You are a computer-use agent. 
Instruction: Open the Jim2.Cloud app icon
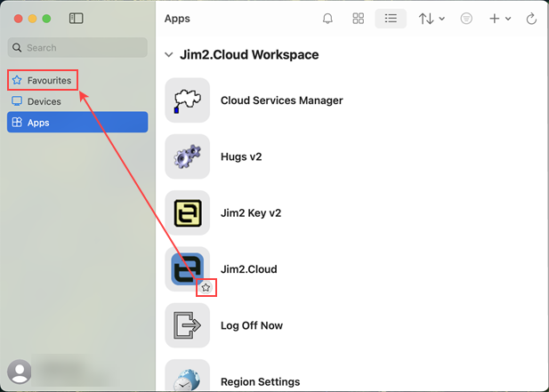click(x=188, y=269)
